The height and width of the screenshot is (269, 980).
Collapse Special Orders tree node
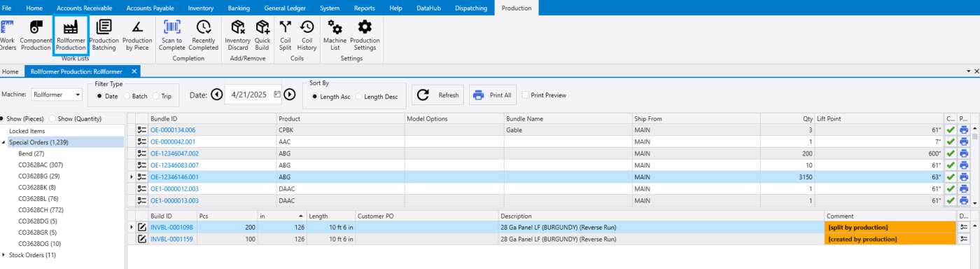point(3,142)
